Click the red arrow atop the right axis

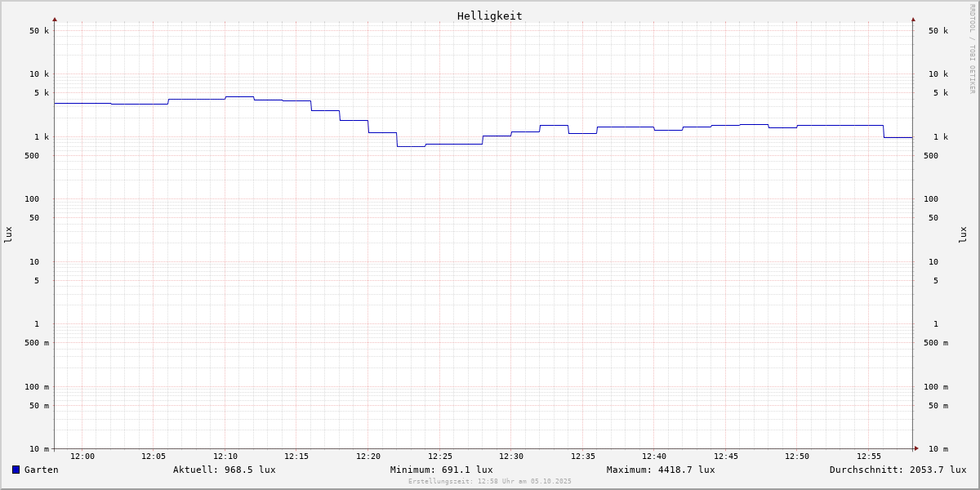[913, 19]
